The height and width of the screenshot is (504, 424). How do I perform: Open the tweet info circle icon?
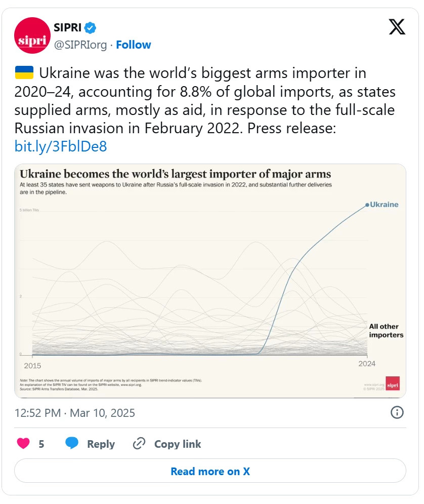(x=397, y=412)
